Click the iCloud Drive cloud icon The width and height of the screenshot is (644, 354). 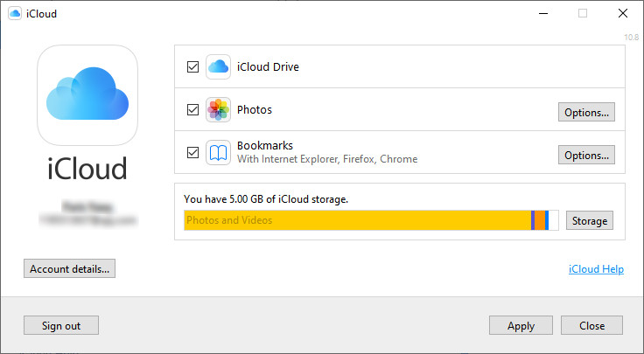point(218,66)
